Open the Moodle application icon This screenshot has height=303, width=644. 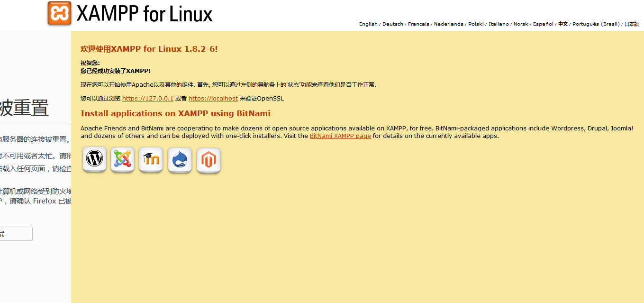[151, 159]
